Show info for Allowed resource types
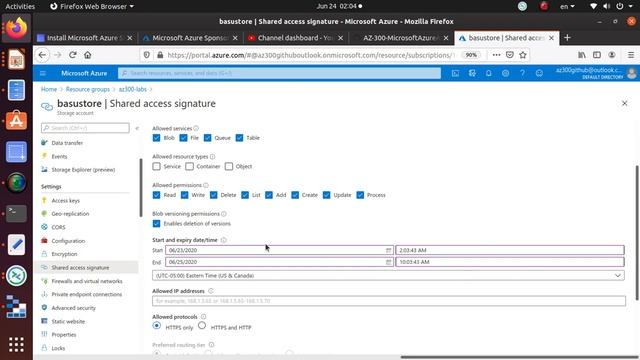 coord(213,156)
